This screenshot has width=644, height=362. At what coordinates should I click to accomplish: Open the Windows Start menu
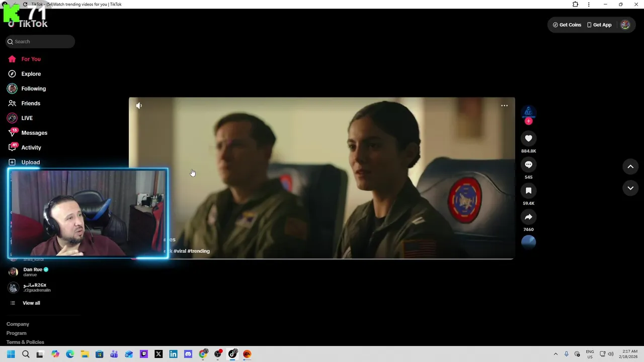[11, 354]
